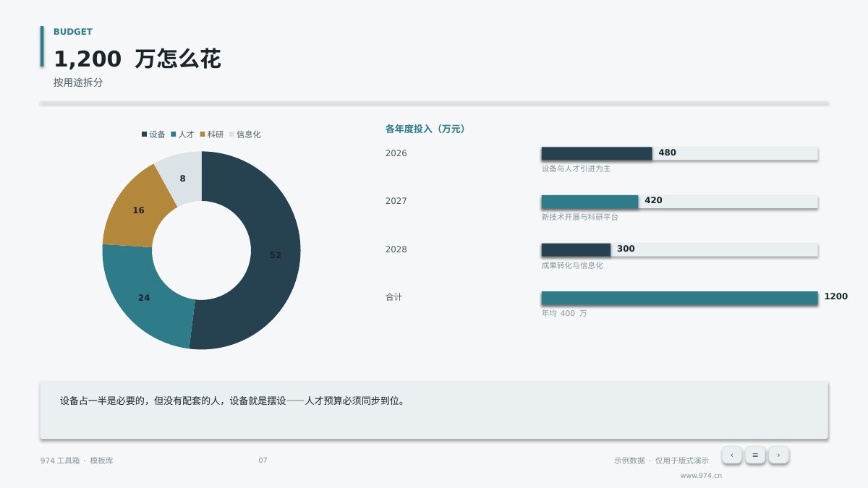Screen dimensions: 868x488
Task: Click the 2028 bar showing 300
Action: coord(576,249)
